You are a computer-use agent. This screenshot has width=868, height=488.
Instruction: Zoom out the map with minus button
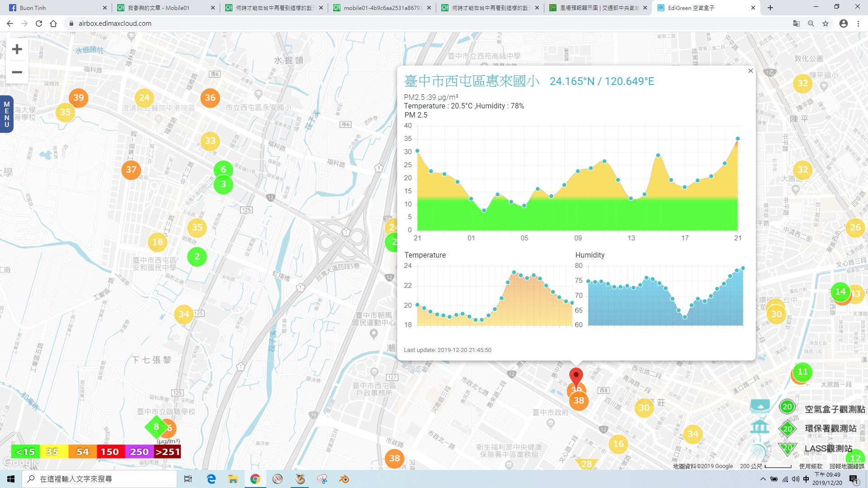point(17,72)
